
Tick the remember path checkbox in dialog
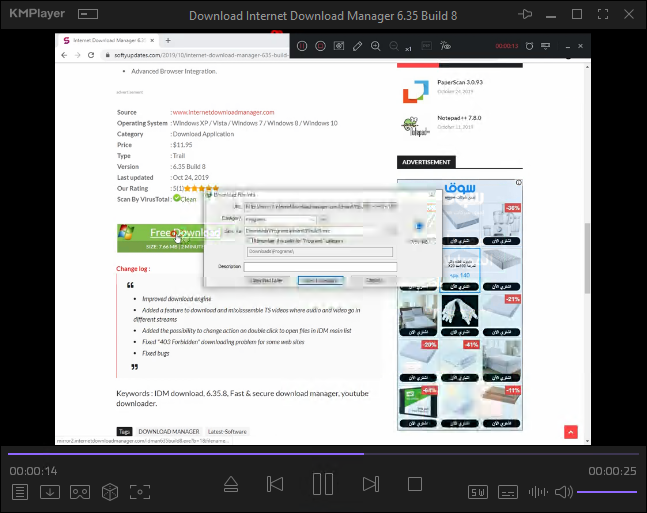tap(249, 240)
